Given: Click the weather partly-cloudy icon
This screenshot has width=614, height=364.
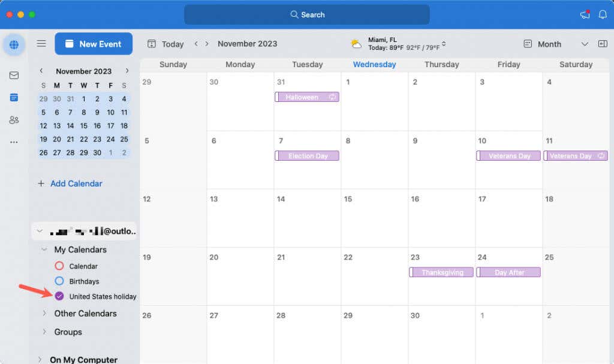Looking at the screenshot, I should pos(356,44).
